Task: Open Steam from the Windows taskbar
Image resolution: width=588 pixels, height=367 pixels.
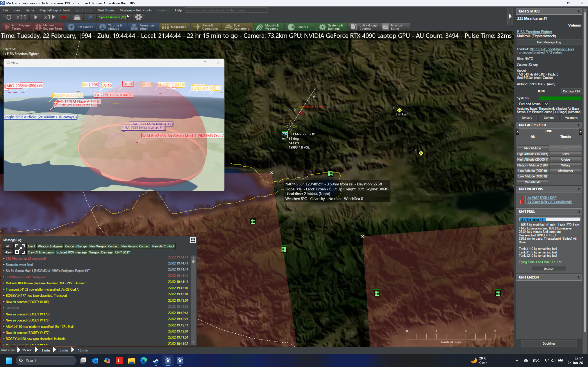Action: pos(156,361)
